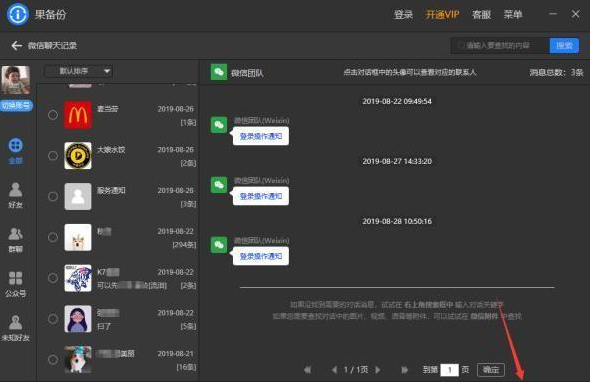The width and height of the screenshot is (590, 382).
Task: Go back using the arrow beside 微信聊天记录
Action: [16, 46]
